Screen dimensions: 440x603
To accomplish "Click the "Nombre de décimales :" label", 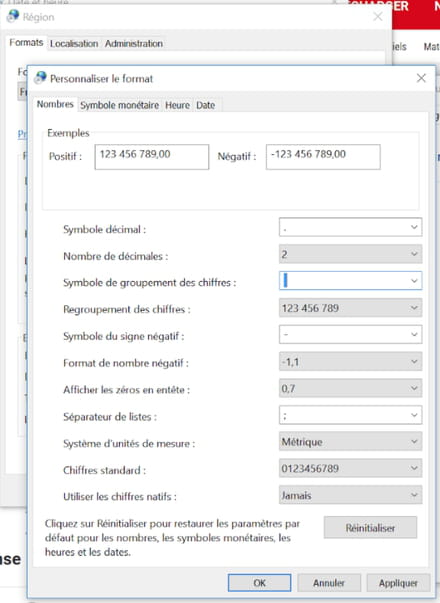I will coord(116,256).
